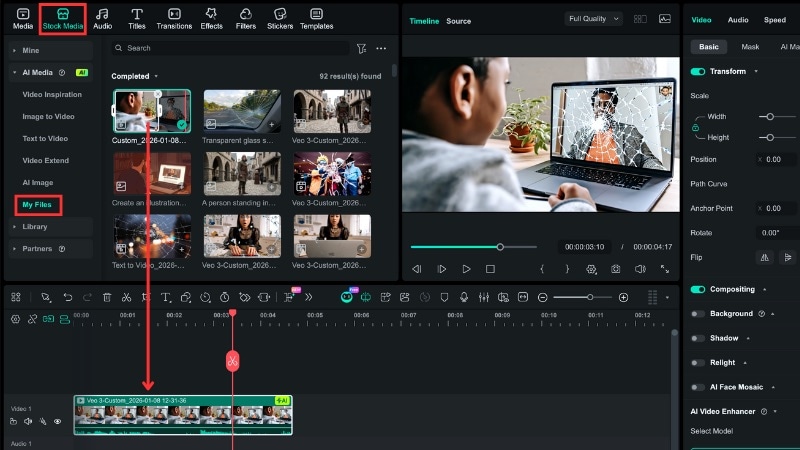
Task: Switch to the Audio properties tab
Action: (x=738, y=20)
